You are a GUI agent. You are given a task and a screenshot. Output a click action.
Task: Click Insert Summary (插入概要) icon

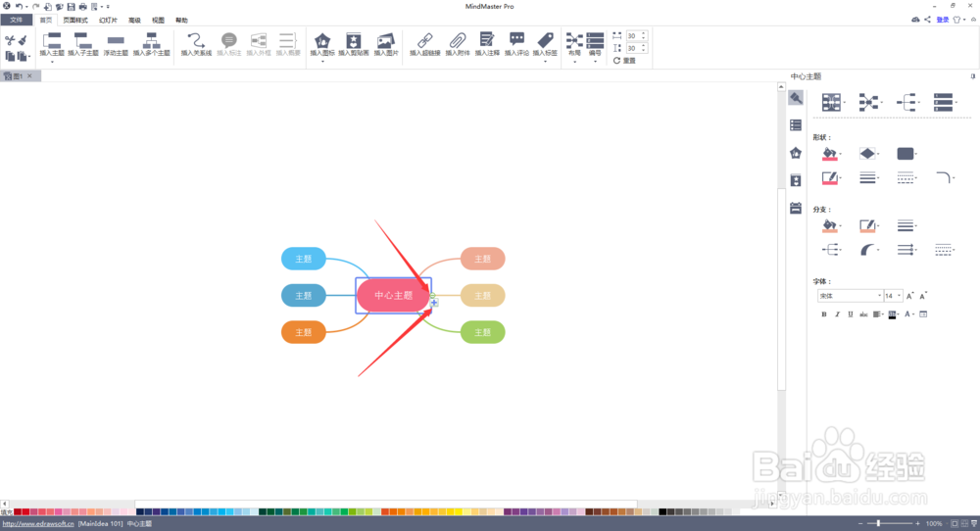[x=287, y=40]
